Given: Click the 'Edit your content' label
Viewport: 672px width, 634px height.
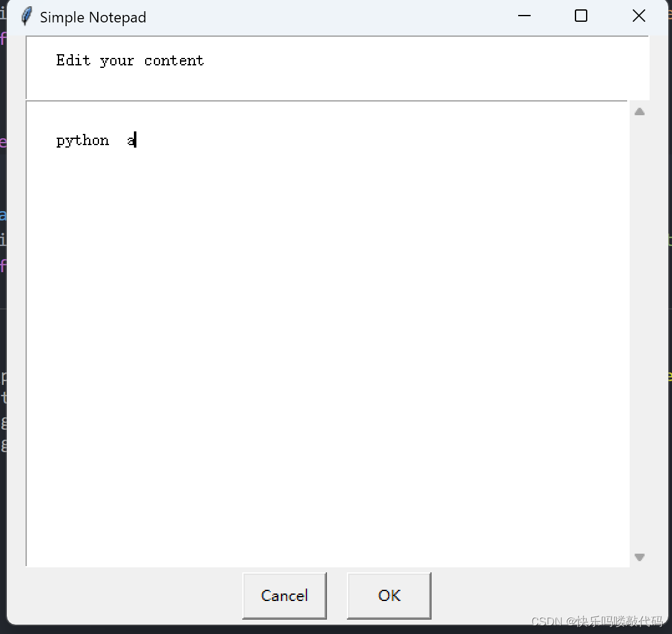Looking at the screenshot, I should point(130,60).
